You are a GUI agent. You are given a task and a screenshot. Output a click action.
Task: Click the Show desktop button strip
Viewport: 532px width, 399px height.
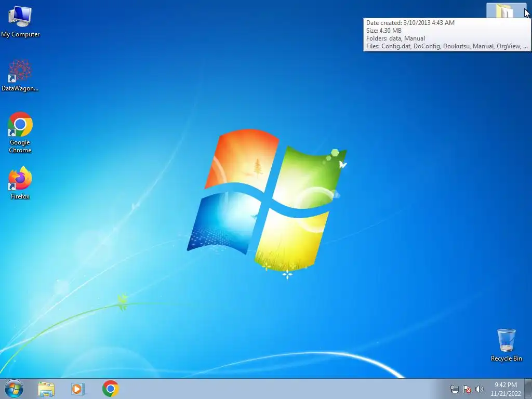(x=528, y=389)
